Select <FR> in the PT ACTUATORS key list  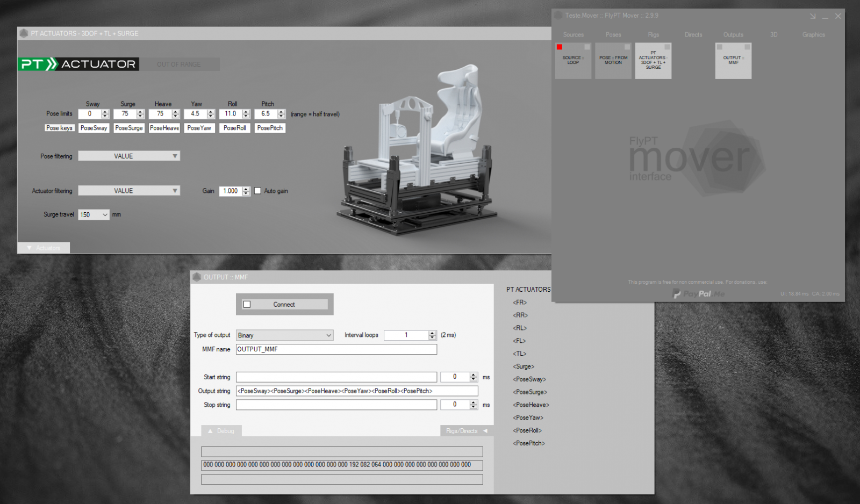coord(520,302)
